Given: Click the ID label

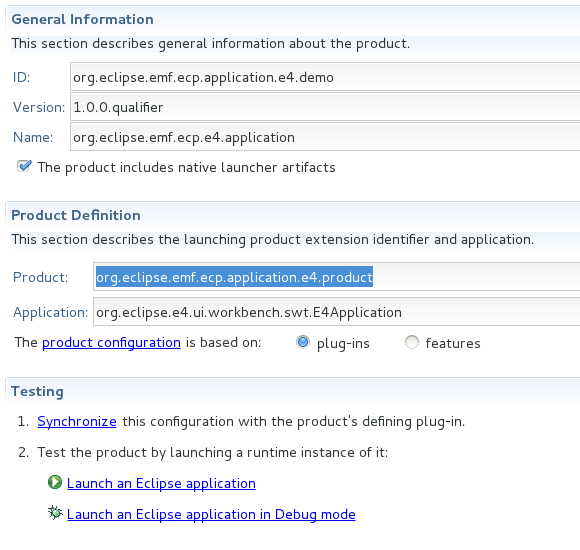Looking at the screenshot, I should click(21, 77).
